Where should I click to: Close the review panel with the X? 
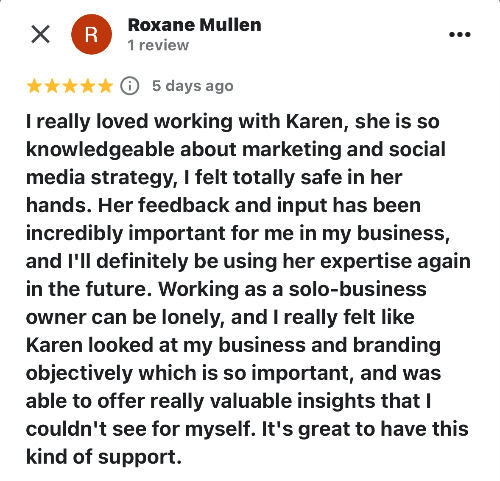(x=40, y=34)
